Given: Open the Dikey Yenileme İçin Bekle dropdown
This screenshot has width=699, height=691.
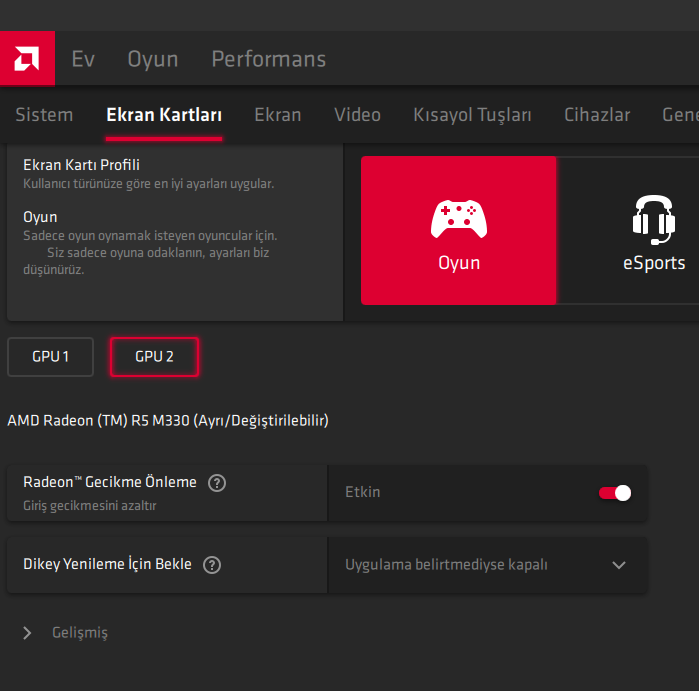Looking at the screenshot, I should pyautogui.click(x=487, y=565).
